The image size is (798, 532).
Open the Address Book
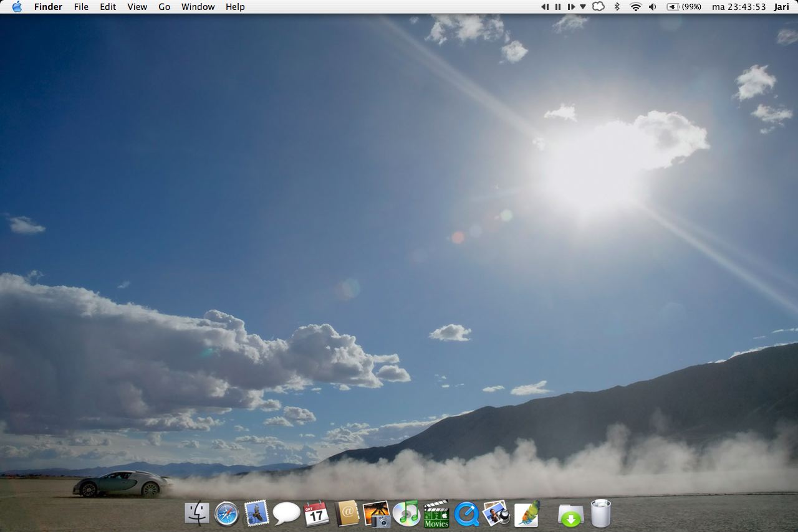click(x=346, y=513)
